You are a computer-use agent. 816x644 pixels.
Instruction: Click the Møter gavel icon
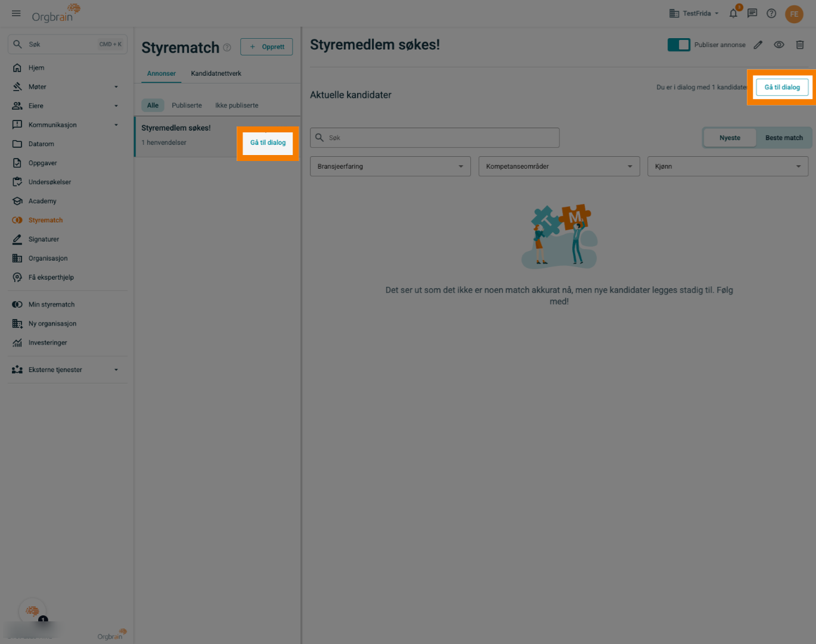click(x=17, y=87)
